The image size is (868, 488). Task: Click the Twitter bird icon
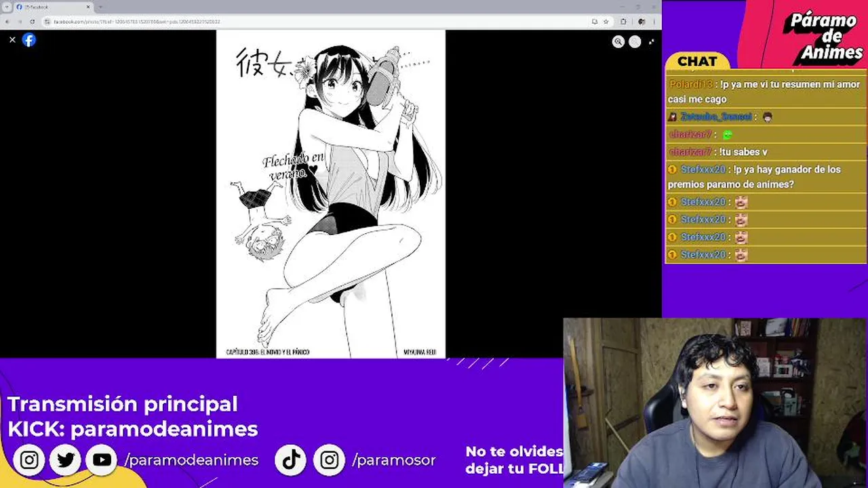[66, 460]
